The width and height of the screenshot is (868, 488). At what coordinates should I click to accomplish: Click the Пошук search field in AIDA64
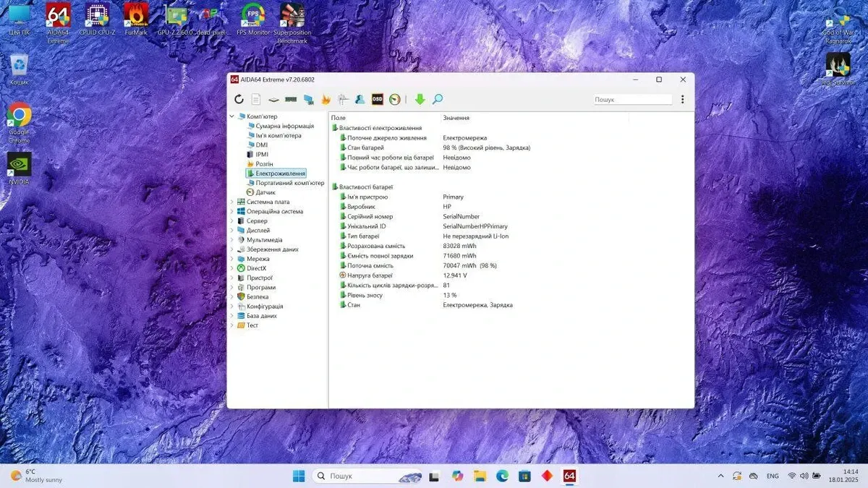point(631,100)
